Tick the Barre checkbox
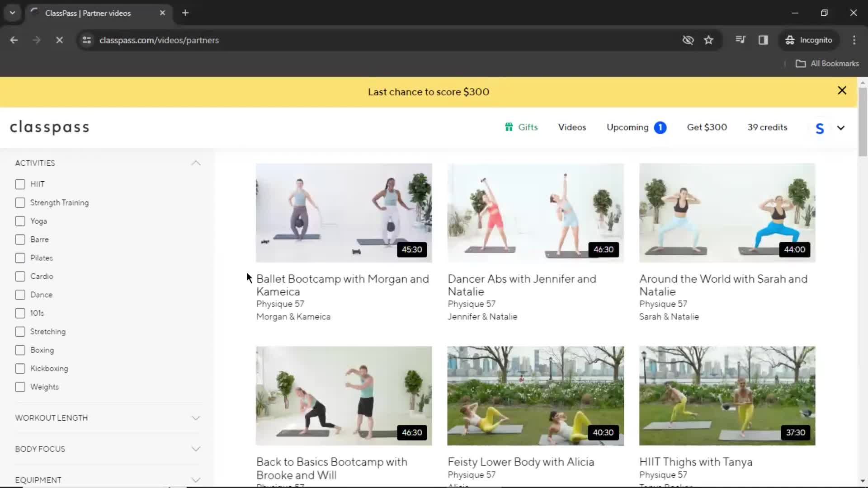This screenshot has width=868, height=488. 20,240
